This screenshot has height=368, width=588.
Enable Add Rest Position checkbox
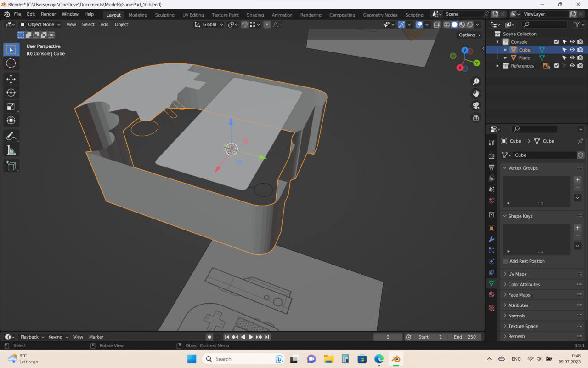tap(506, 261)
